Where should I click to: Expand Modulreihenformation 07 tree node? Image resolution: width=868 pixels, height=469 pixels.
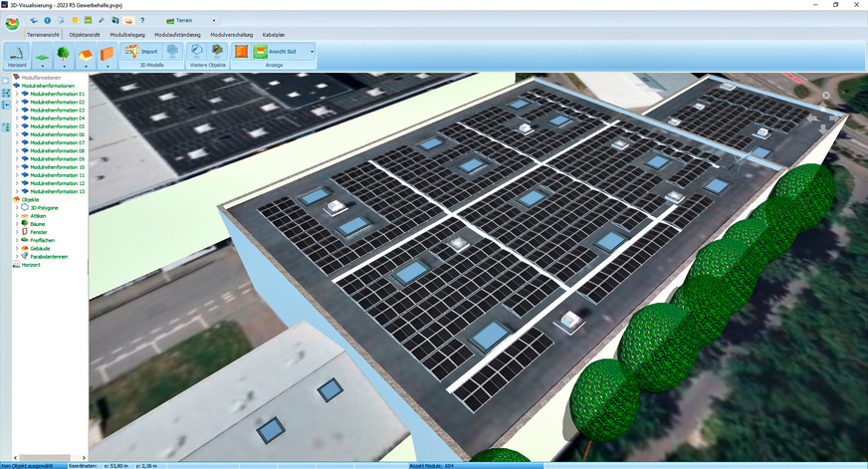[17, 142]
